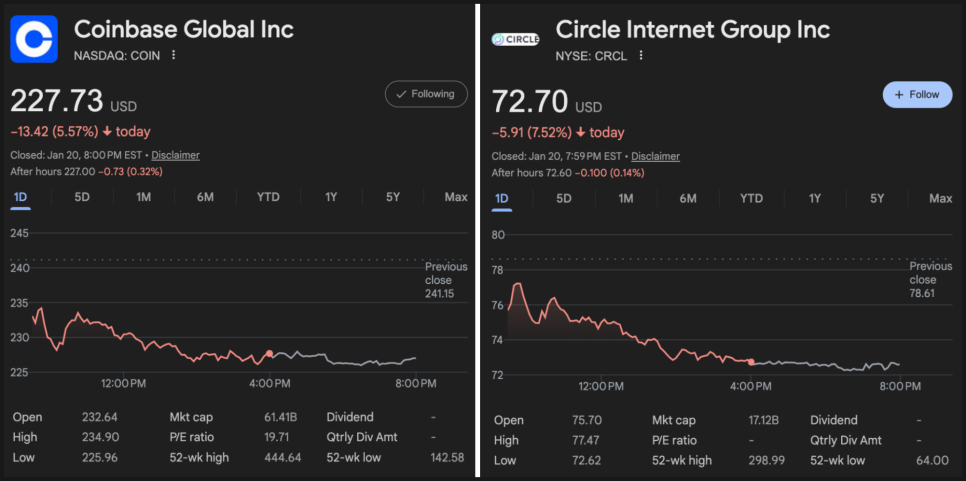Image resolution: width=966 pixels, height=481 pixels.
Task: Click the Circle company logo icon
Action: (x=516, y=39)
